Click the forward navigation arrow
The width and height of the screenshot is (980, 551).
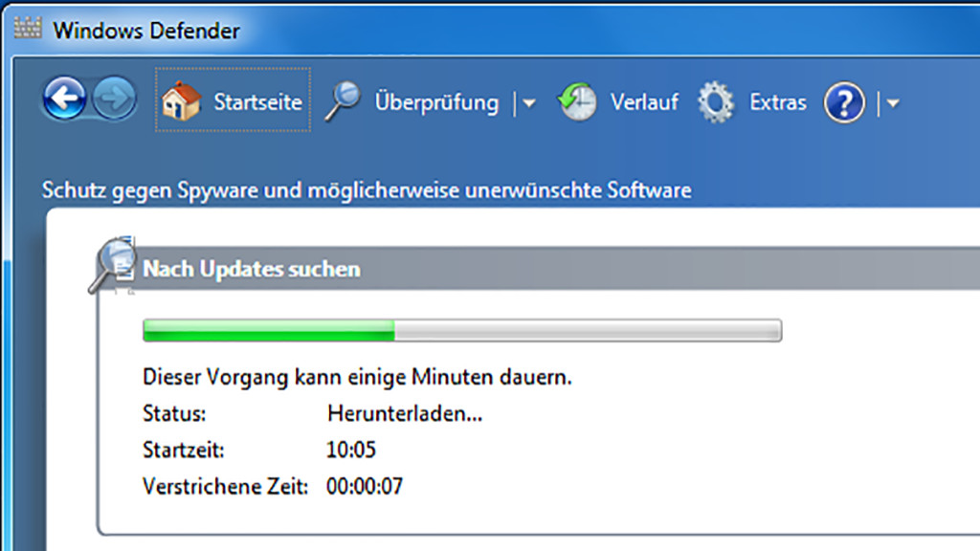tap(115, 99)
